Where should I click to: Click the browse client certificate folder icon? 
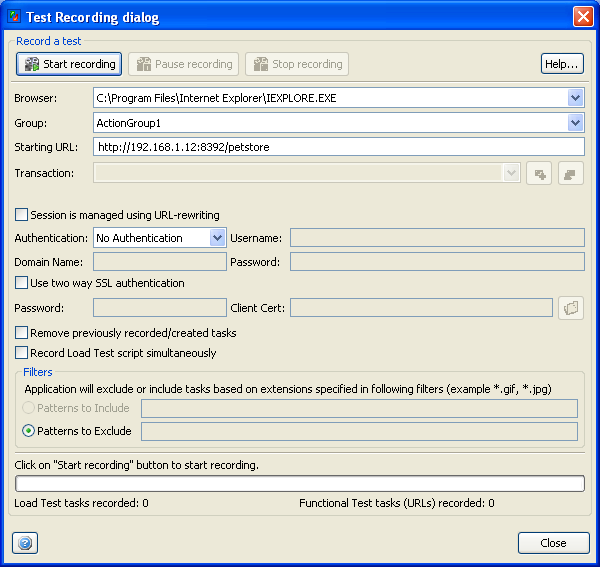coord(571,308)
